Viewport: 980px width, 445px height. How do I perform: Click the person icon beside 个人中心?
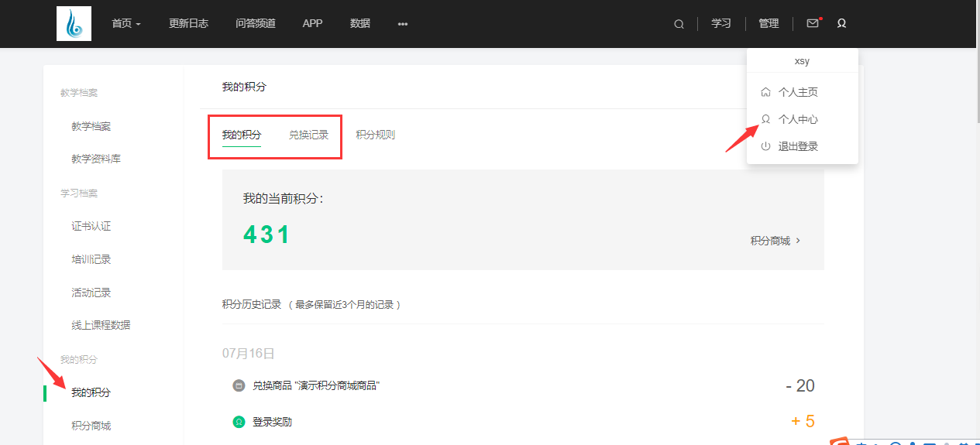tap(765, 119)
